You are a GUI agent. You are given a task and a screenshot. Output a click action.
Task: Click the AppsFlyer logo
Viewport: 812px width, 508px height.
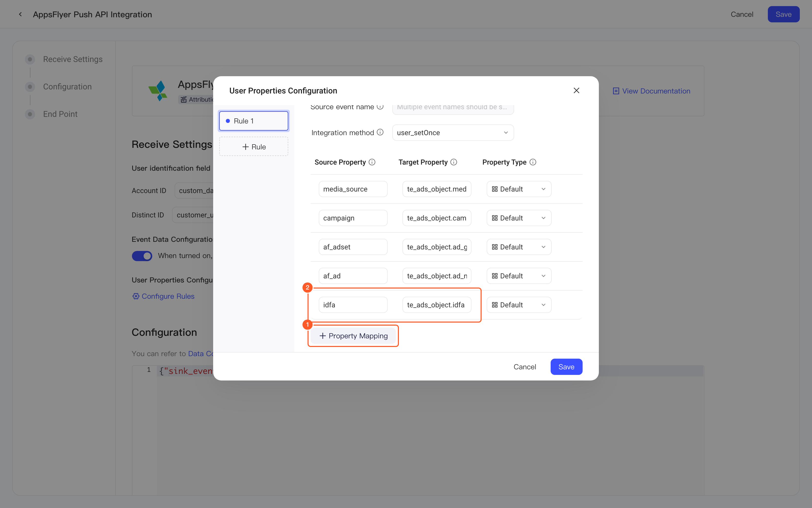158,90
